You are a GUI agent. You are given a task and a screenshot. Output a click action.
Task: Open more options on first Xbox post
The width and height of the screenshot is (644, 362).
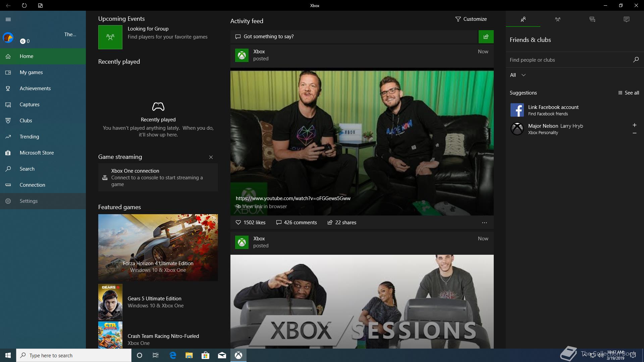click(484, 223)
